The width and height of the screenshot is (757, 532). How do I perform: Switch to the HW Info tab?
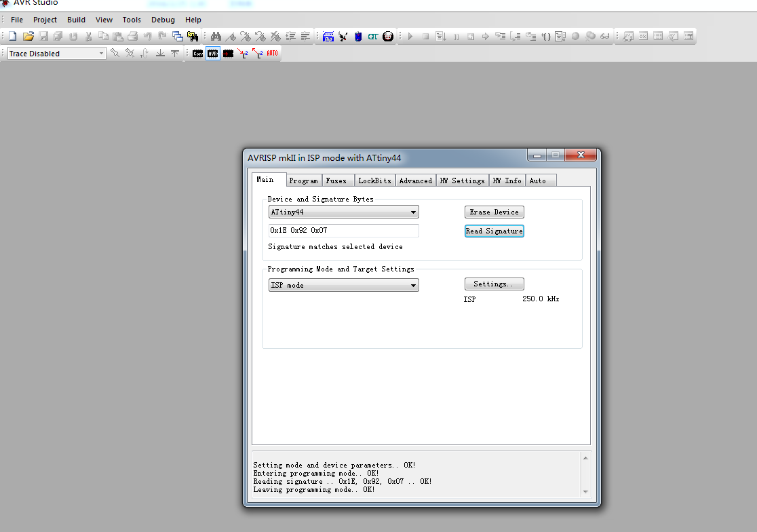(507, 180)
